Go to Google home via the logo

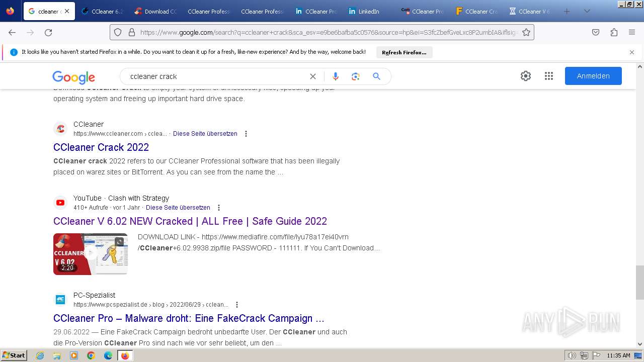click(x=73, y=77)
